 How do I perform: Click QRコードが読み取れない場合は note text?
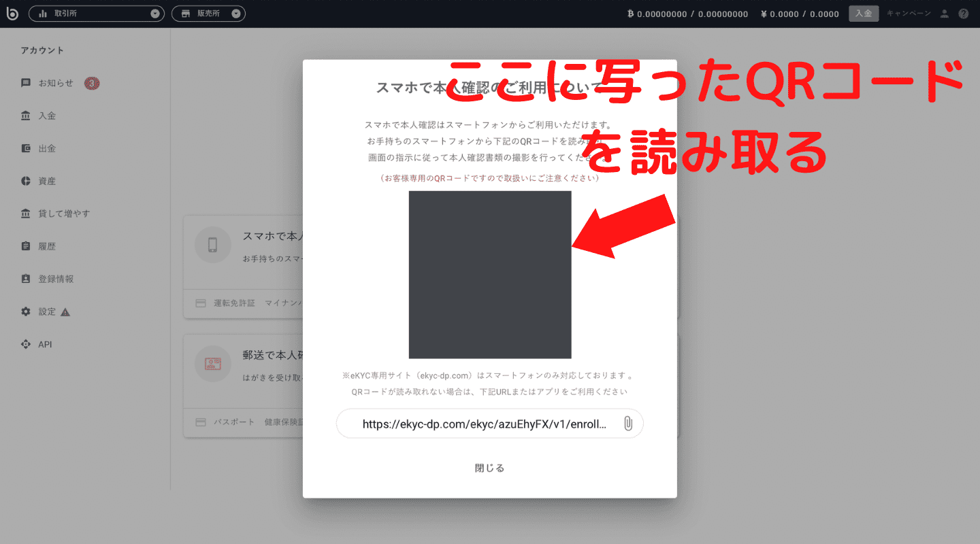[x=489, y=392]
